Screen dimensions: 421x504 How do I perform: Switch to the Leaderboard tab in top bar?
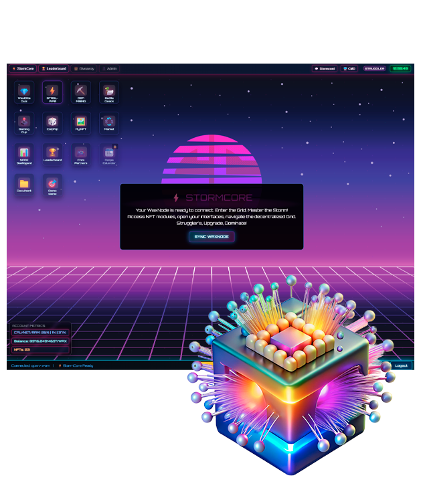[x=54, y=68]
